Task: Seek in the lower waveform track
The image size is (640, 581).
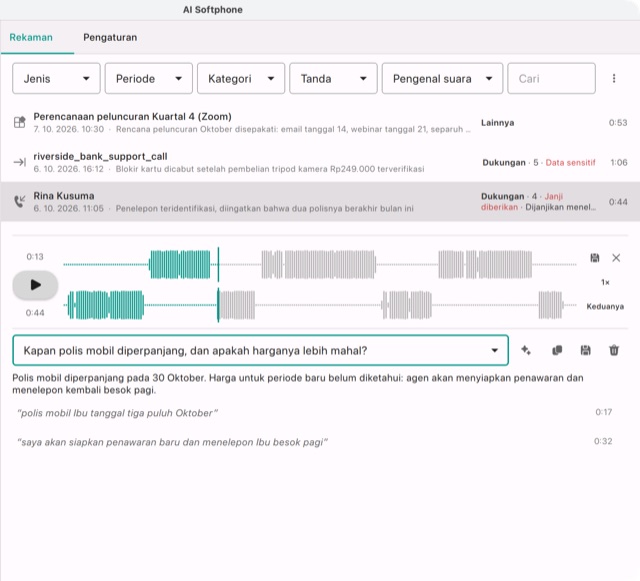Action: [320, 305]
